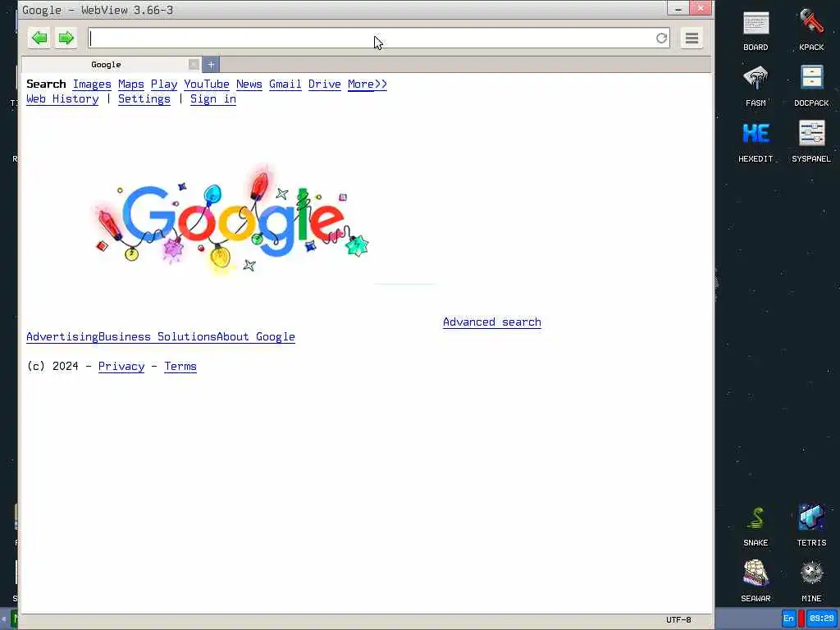This screenshot has width=840, height=630.
Task: Reload the page with the refresh icon
Action: pos(662,38)
